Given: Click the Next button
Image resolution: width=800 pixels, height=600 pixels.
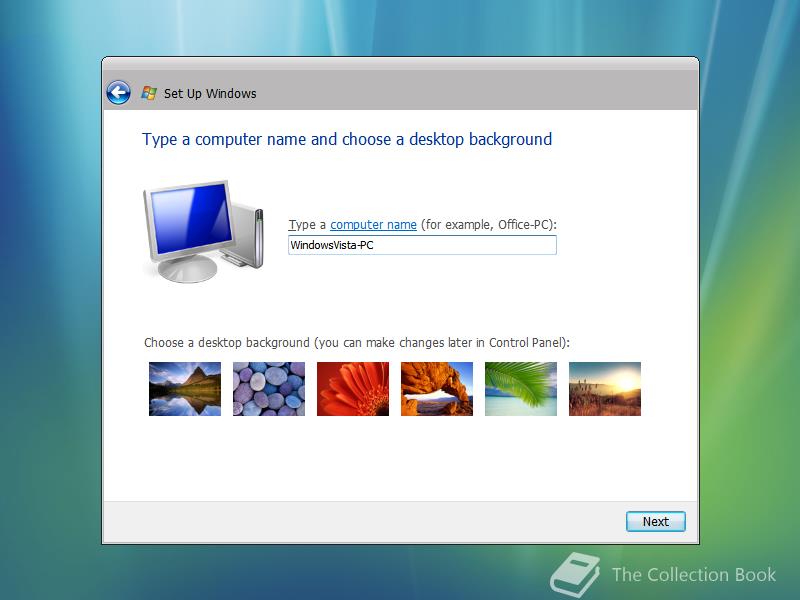Looking at the screenshot, I should click(656, 521).
